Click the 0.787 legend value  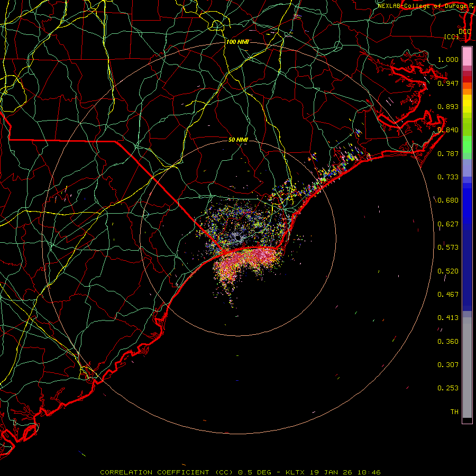(448, 153)
